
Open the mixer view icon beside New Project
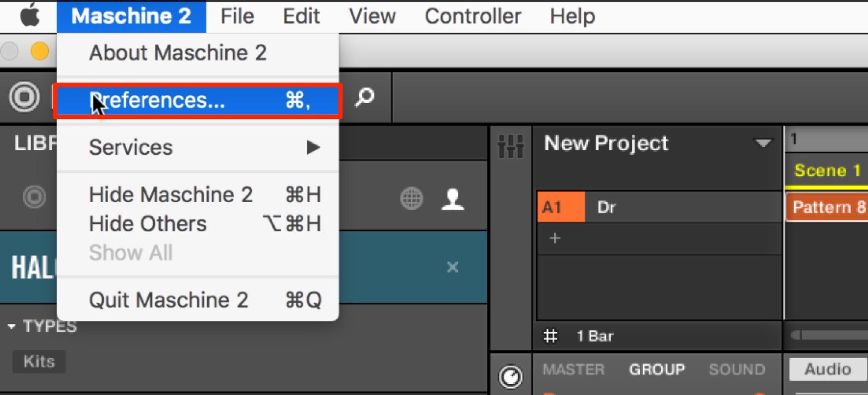tap(510, 147)
